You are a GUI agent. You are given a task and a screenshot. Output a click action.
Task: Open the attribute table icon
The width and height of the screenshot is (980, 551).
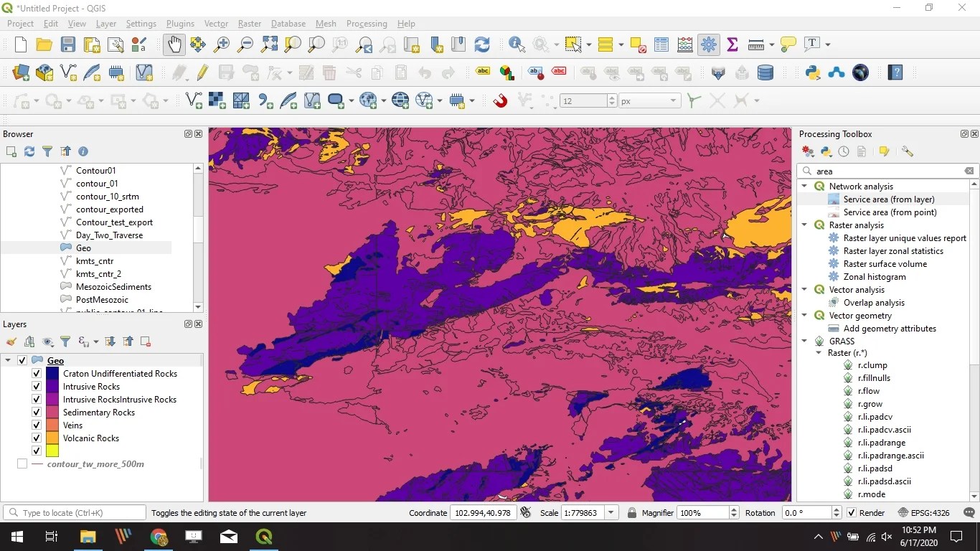click(x=661, y=44)
